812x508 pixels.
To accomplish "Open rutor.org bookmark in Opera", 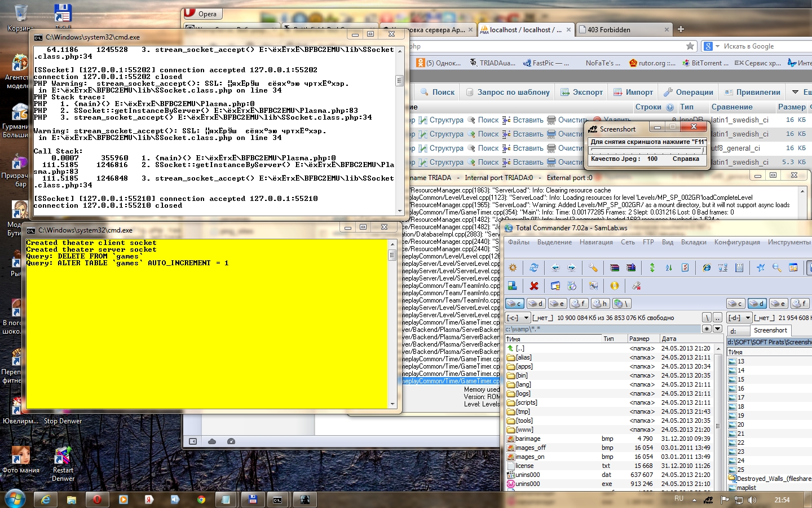I will (x=652, y=63).
